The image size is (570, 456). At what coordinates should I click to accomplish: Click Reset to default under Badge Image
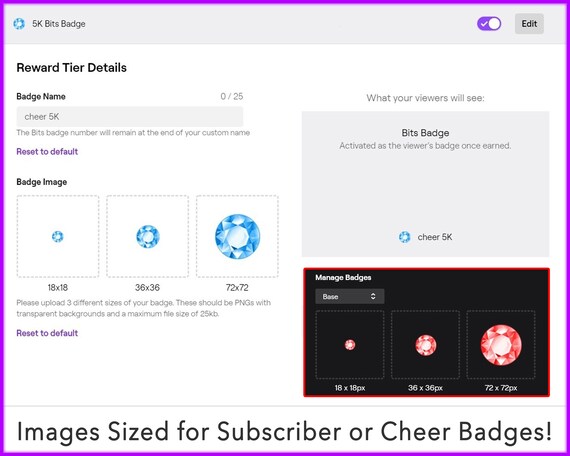pos(47,333)
